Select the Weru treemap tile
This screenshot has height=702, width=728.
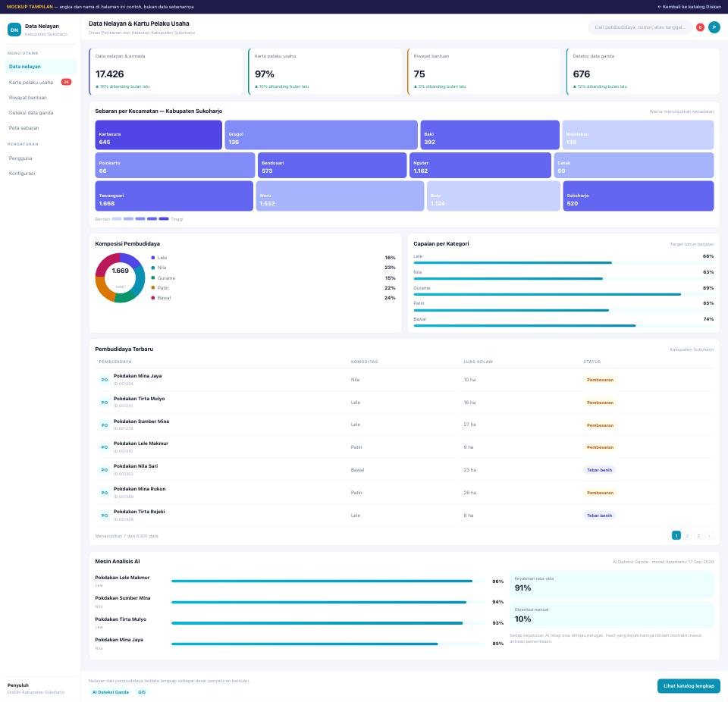(340, 196)
